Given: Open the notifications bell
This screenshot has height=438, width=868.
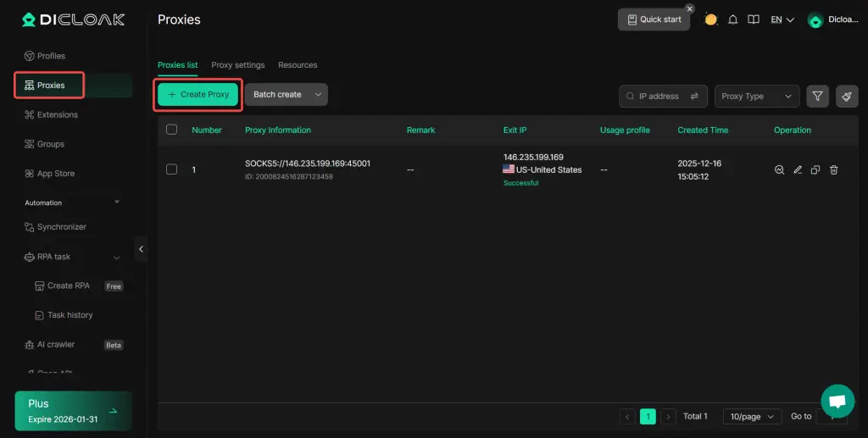Looking at the screenshot, I should click(733, 19).
